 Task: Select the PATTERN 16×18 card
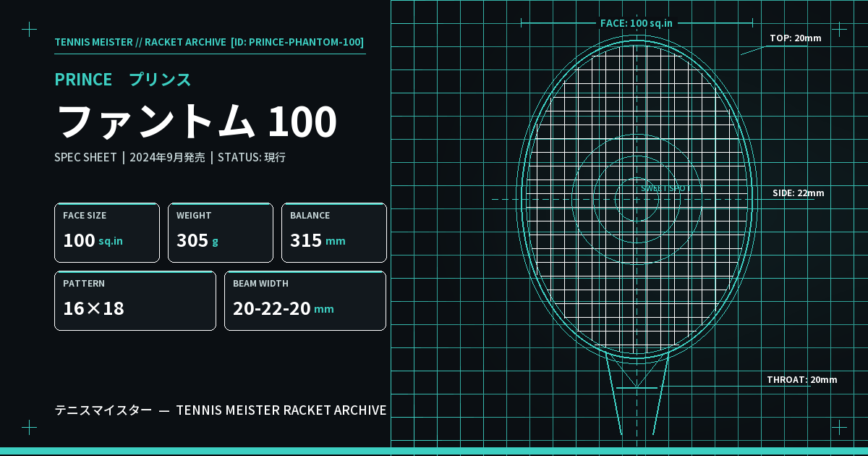click(135, 300)
